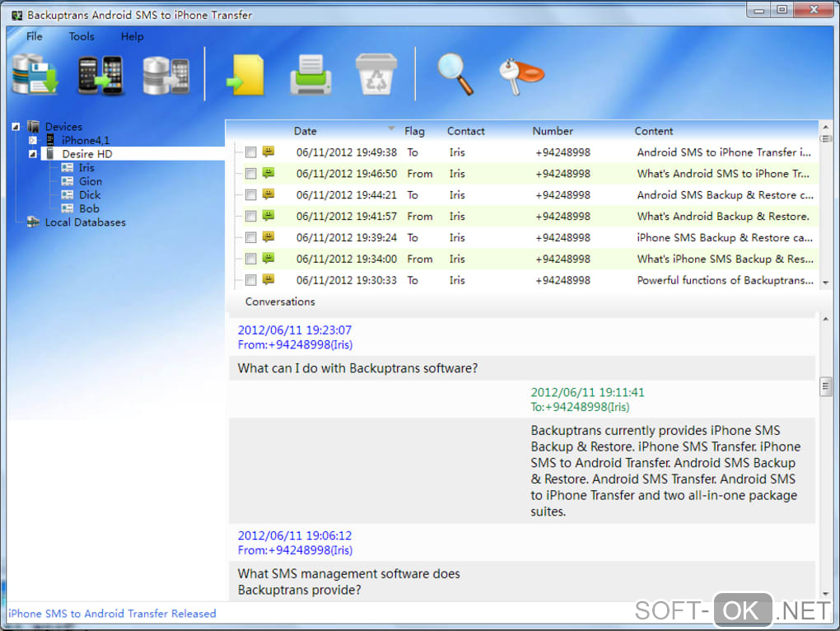Select checkbox of the 19:34:00 message

pyautogui.click(x=251, y=259)
